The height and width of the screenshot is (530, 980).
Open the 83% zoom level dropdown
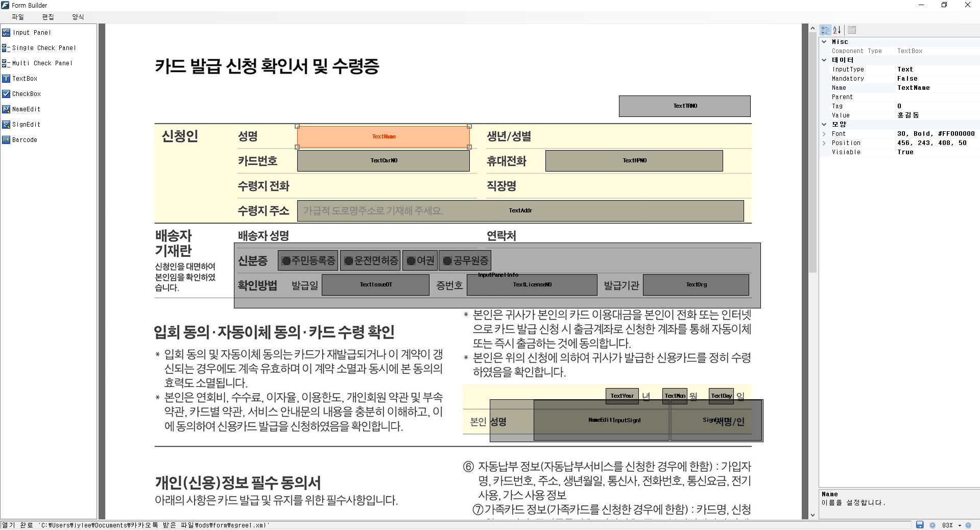(x=960, y=525)
